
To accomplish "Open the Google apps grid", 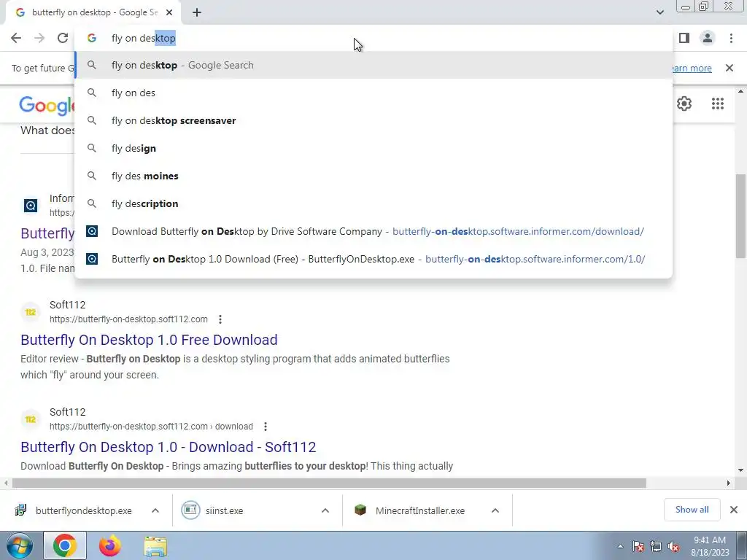I will [718, 104].
